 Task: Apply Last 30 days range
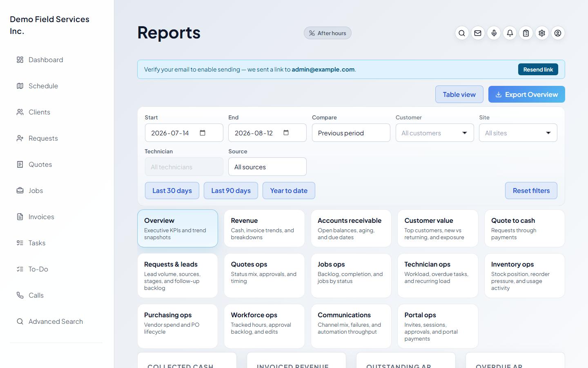[x=172, y=191]
